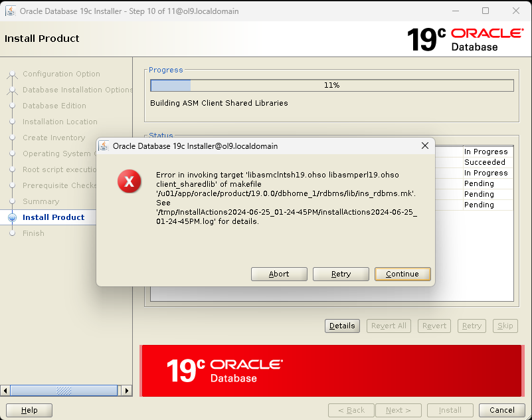Screen dimensions: 532x420
Task: Click the Oracle 19c Database banner
Action: (x=331, y=371)
